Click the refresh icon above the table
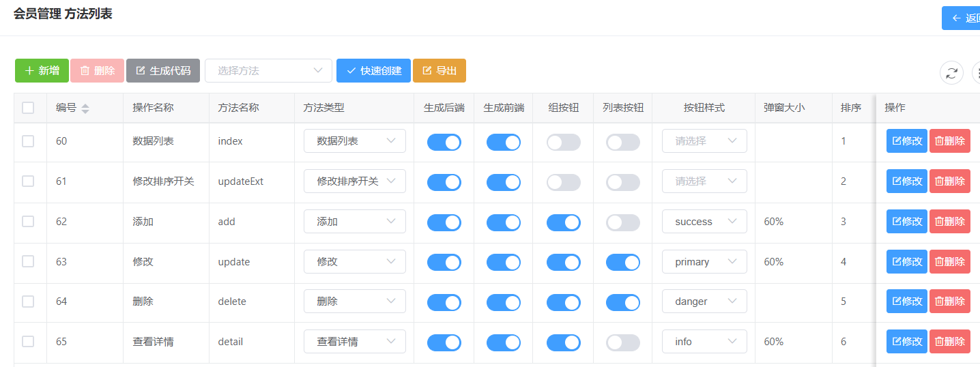Screen dimensions: 980x367 click(951, 72)
